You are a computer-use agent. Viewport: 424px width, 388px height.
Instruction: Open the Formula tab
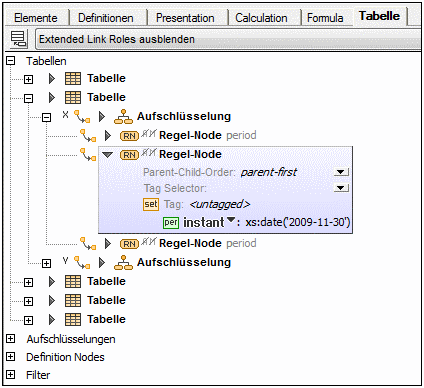[325, 18]
